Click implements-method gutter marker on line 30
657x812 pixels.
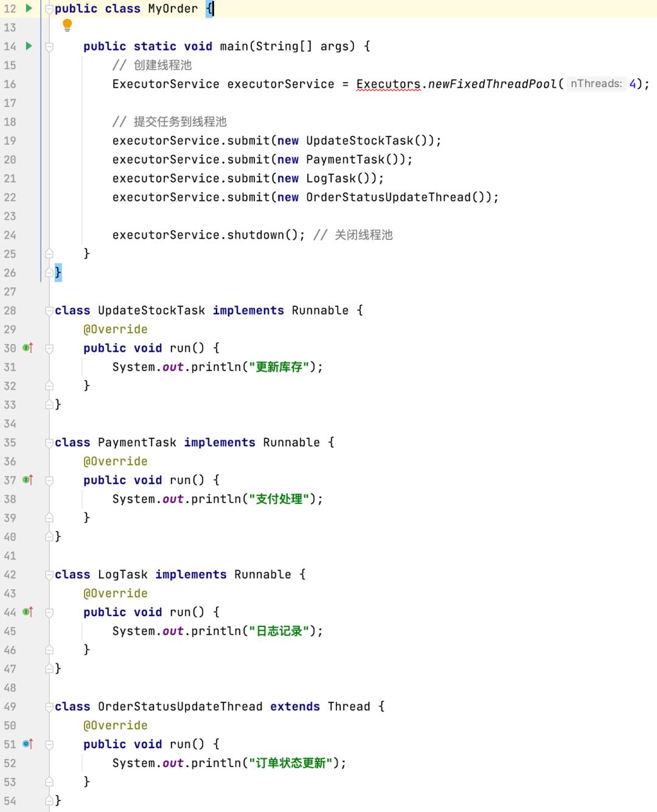28,348
